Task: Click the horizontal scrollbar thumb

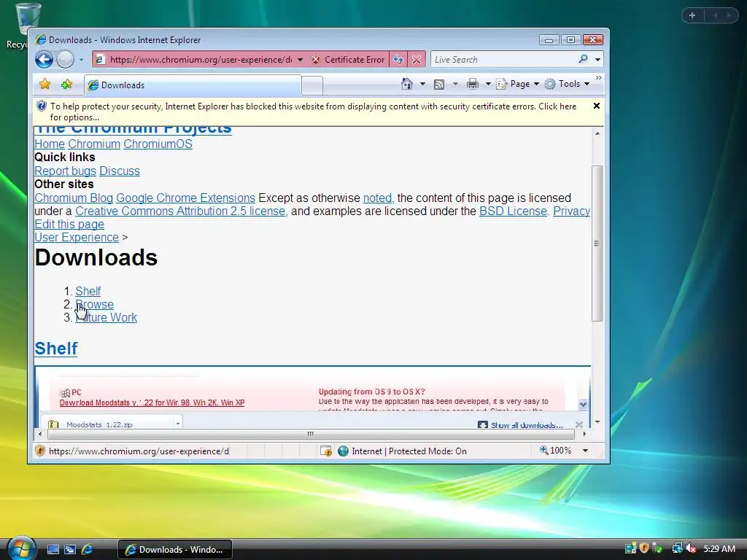Action: point(311,434)
